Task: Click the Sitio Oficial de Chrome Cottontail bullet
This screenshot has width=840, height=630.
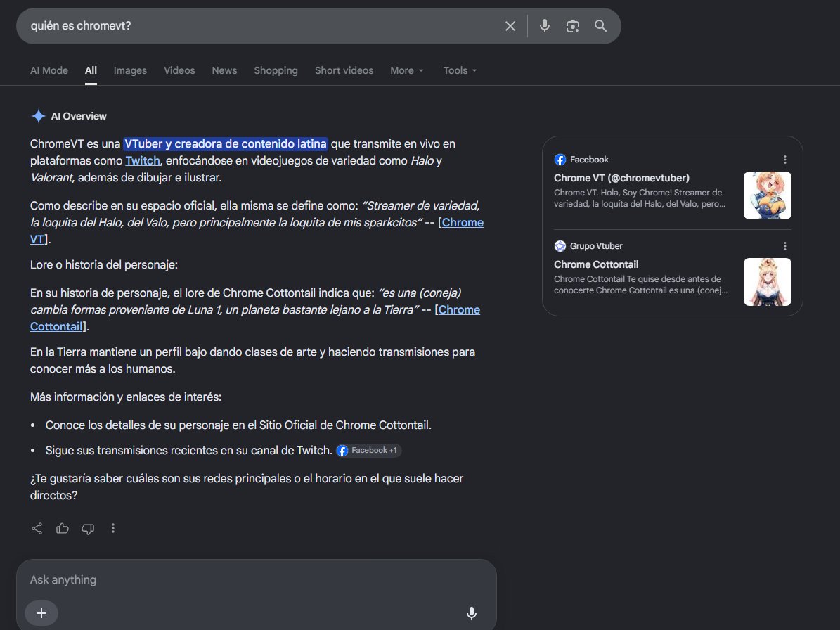Action: pyautogui.click(x=238, y=425)
